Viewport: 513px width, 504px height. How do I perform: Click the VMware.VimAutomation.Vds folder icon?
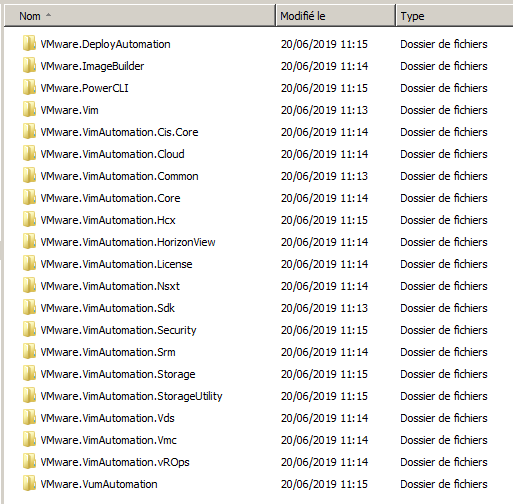tap(29, 418)
